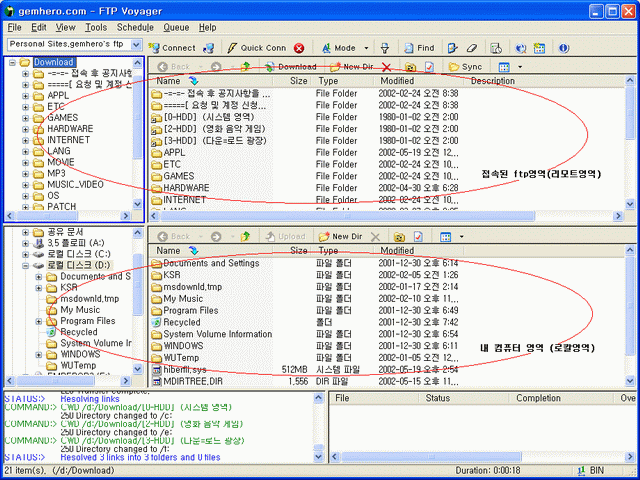The height and width of the screenshot is (480, 640).
Task: Expand the GAMES folder in remote tree
Action: click(x=26, y=119)
